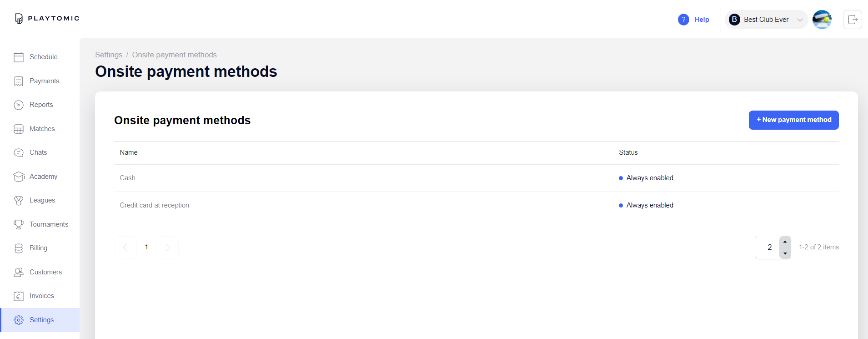Open the Reports icon in sidebar
This screenshot has height=339, width=868.
19,105
